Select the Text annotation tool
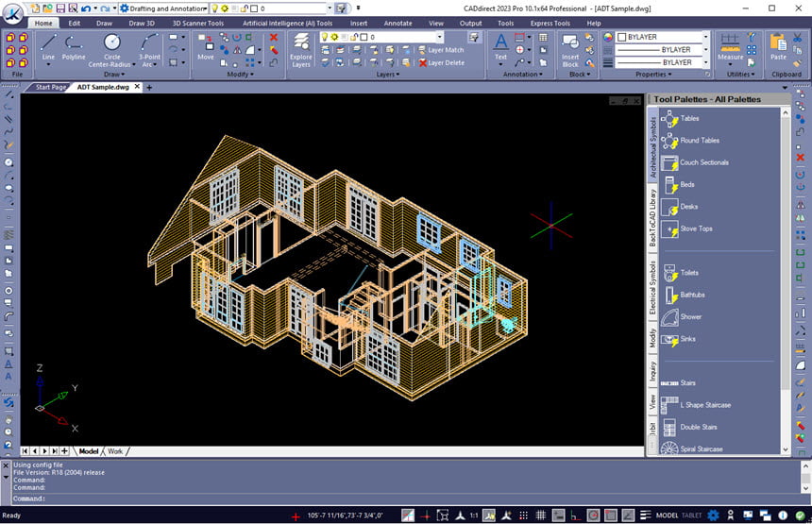 click(500, 47)
